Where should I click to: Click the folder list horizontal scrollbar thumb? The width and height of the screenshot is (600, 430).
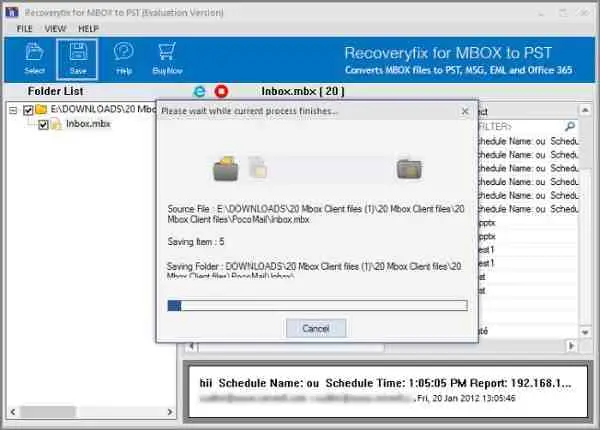coord(48,412)
